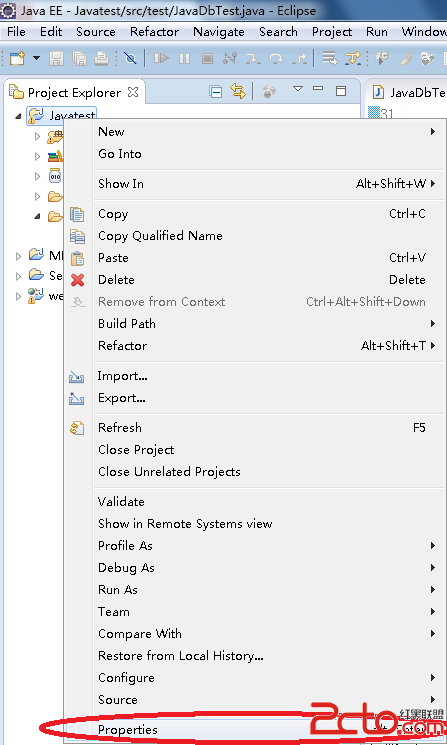Collapse All in Project Explorer
This screenshot has height=745, width=447.
pos(216,91)
